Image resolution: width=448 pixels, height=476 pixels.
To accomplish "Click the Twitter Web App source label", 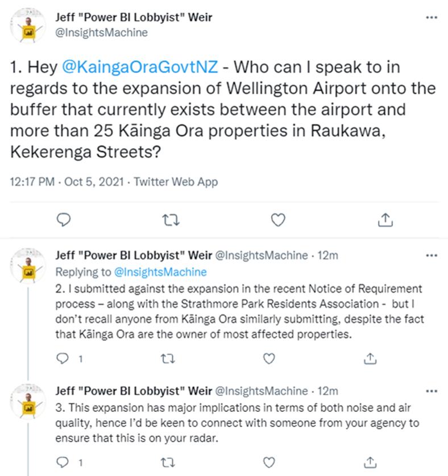I will click(175, 182).
